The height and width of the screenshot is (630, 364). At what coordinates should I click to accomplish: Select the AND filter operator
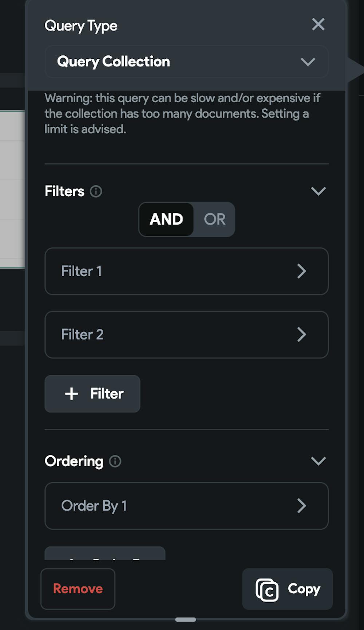point(166,219)
